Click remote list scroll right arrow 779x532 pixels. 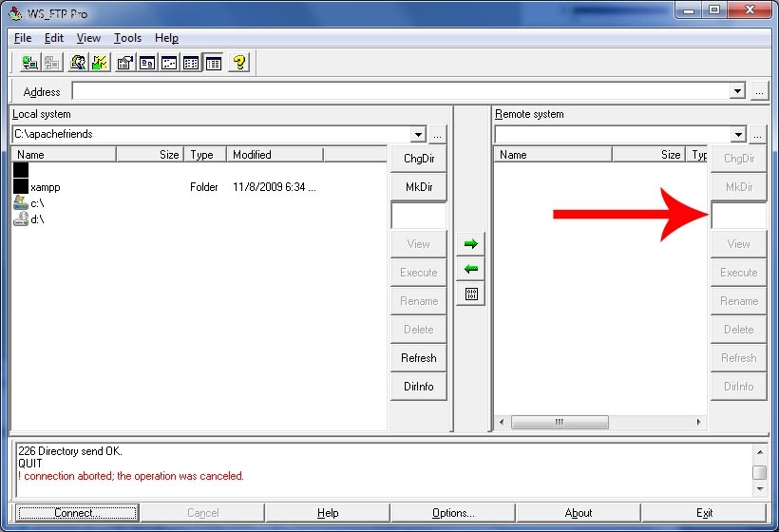pyautogui.click(x=698, y=422)
